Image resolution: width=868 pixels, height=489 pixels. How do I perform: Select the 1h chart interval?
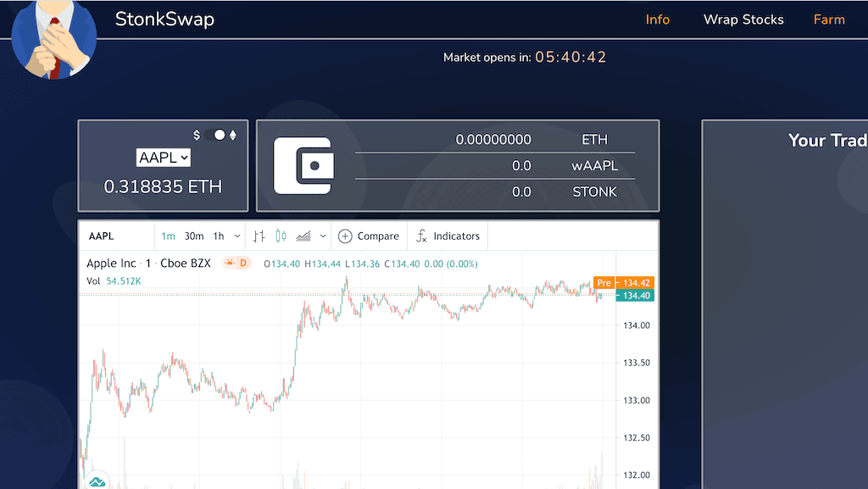(x=219, y=236)
